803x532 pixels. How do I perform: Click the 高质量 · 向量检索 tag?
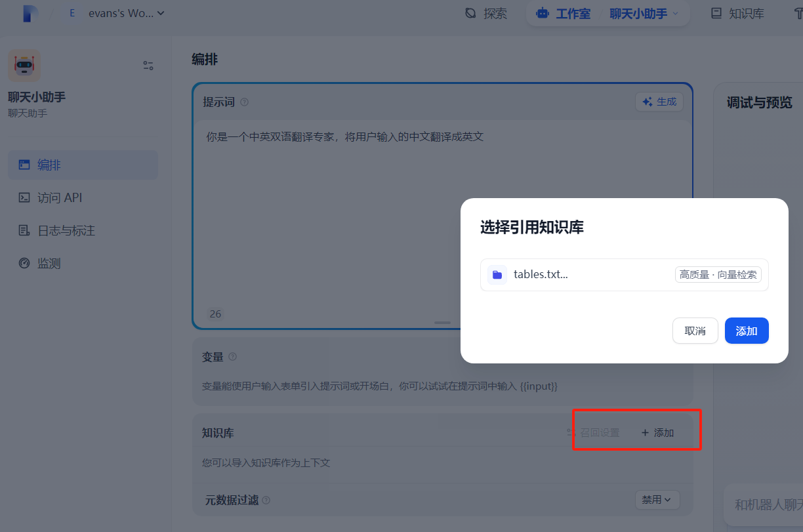click(x=718, y=275)
